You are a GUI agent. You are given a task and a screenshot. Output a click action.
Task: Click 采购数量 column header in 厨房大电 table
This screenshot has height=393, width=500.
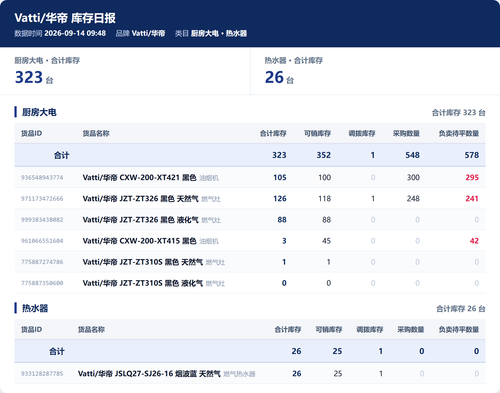pos(406,133)
